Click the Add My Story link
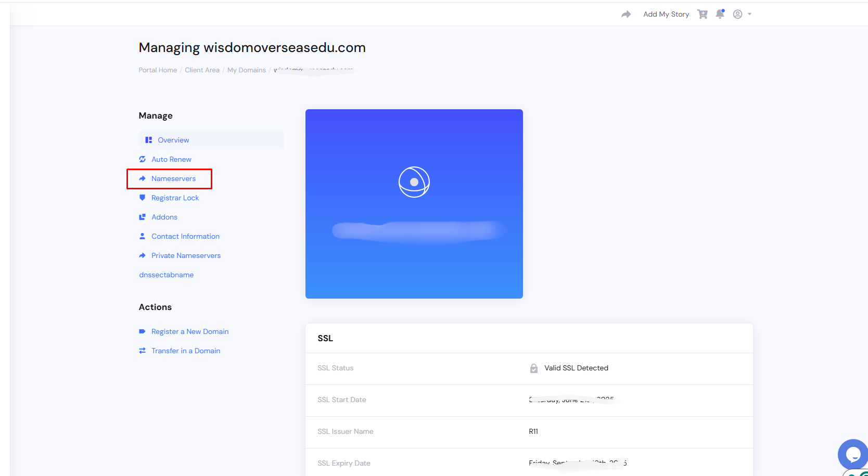 point(666,15)
